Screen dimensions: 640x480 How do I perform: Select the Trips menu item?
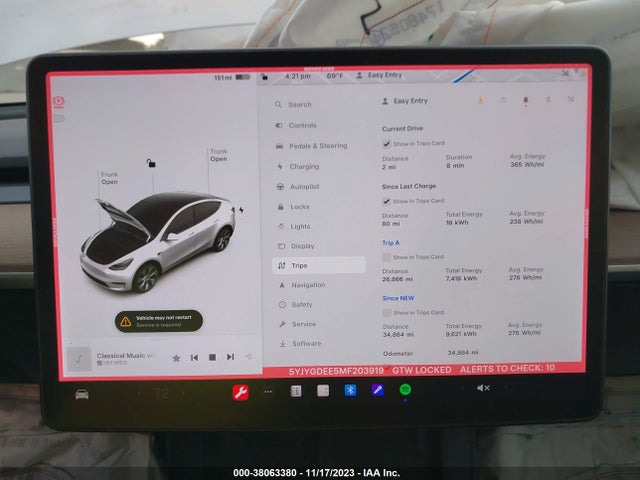[x=319, y=265]
